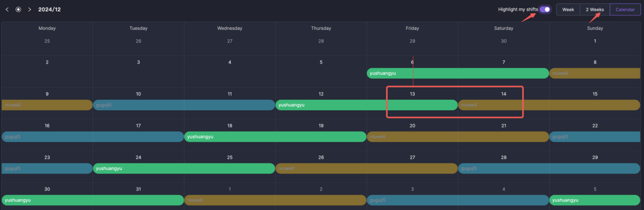Click the Monday column header
Viewport: 644px width, 210px height.
click(x=47, y=28)
